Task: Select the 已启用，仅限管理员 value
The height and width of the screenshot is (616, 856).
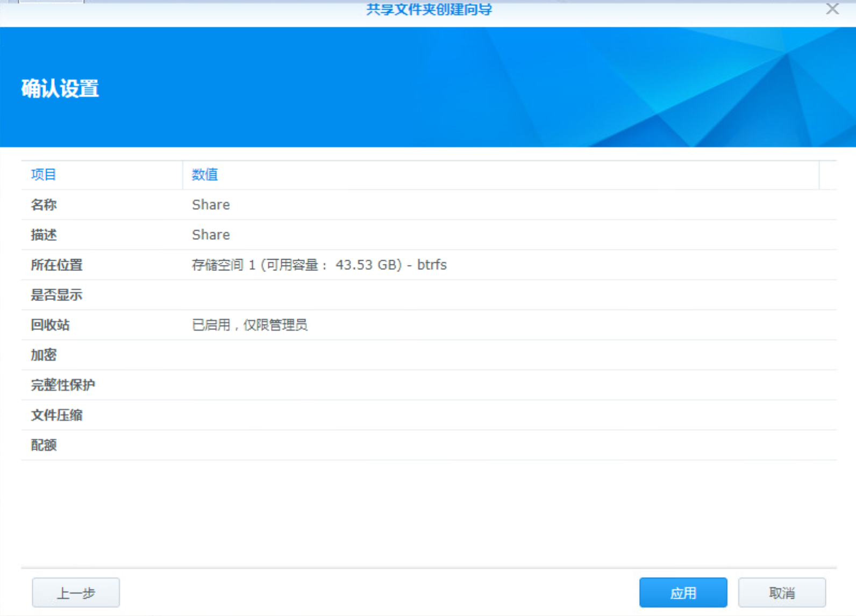Action: (x=250, y=325)
